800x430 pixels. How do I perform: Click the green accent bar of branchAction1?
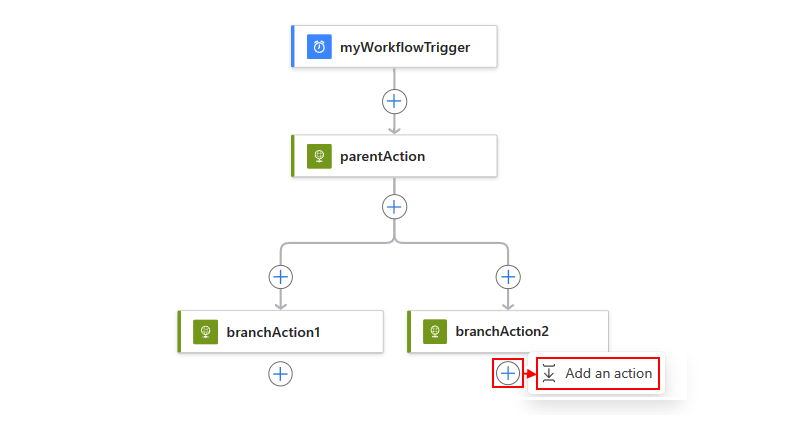click(179, 332)
